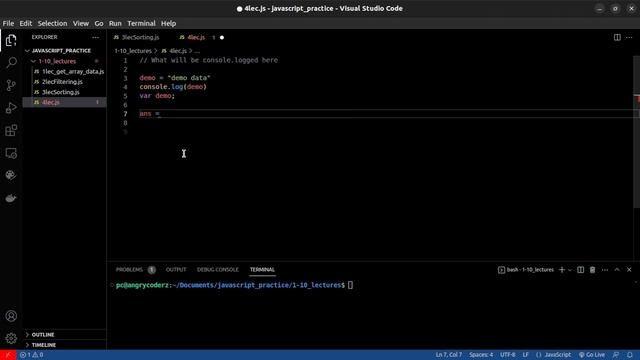Open the Run menu
Viewport: 640px width, 360px height.
[115, 23]
